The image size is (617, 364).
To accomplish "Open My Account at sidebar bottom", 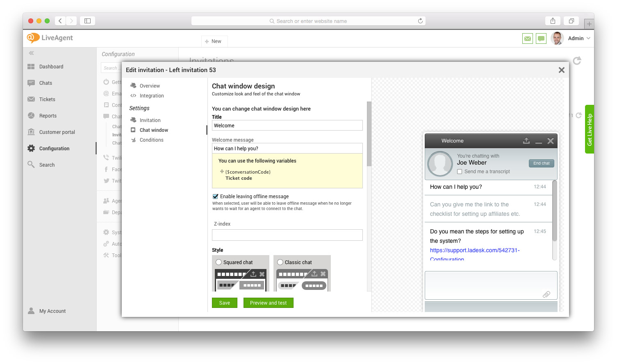I will point(52,311).
